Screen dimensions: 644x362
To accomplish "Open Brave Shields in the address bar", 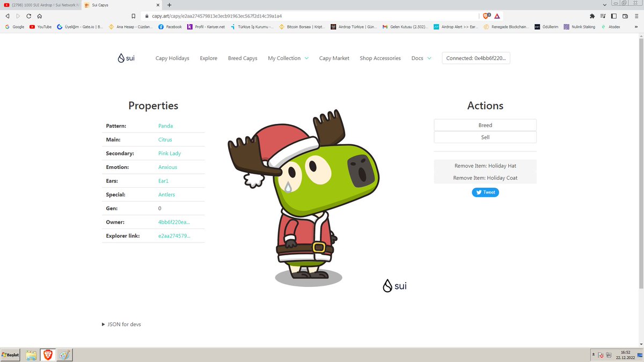I will (x=485, y=16).
